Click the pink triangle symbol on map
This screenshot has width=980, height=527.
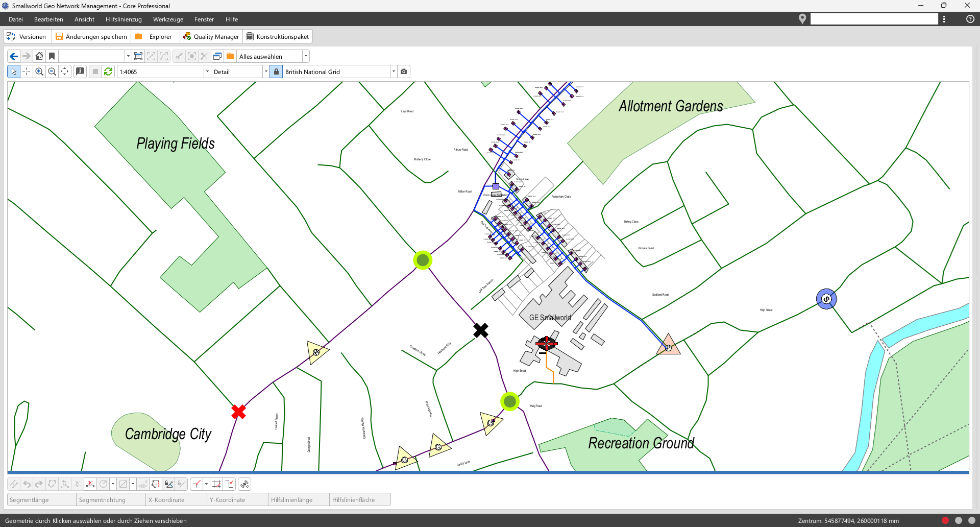click(668, 345)
